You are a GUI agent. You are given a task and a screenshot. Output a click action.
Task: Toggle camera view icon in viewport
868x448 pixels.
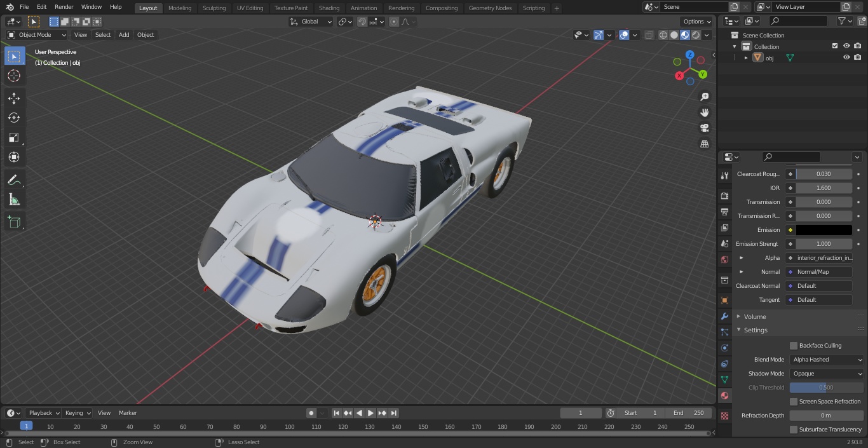(704, 128)
